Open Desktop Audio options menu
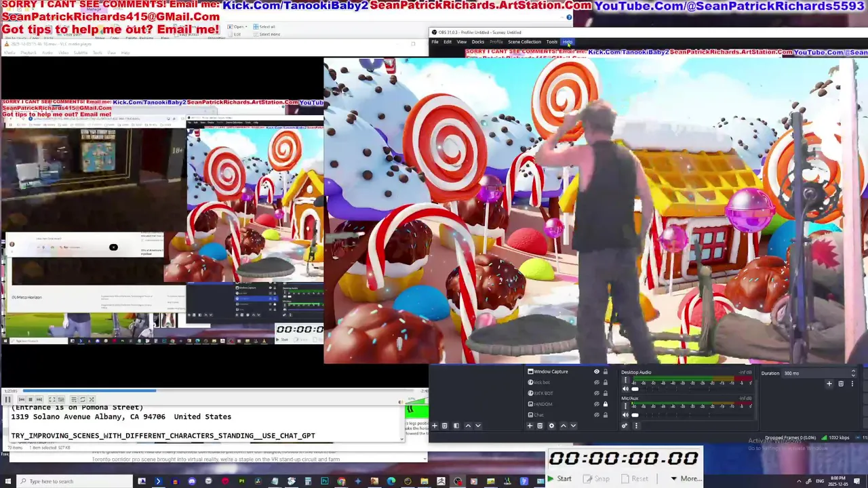This screenshot has width=868, height=488. (x=625, y=380)
